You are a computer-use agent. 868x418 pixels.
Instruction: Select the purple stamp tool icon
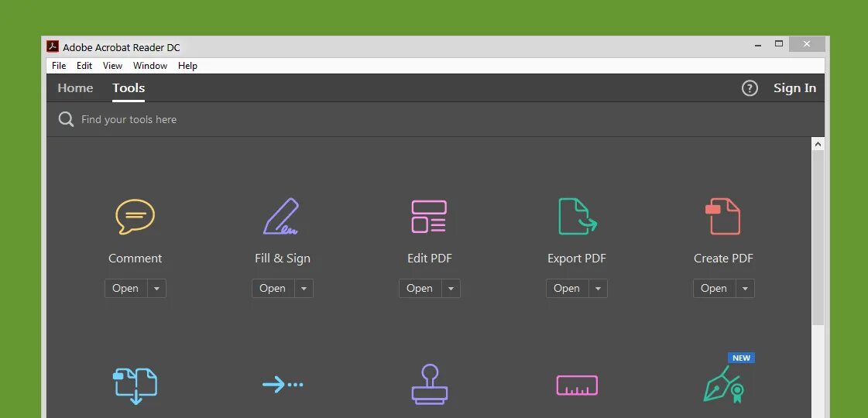click(x=430, y=384)
